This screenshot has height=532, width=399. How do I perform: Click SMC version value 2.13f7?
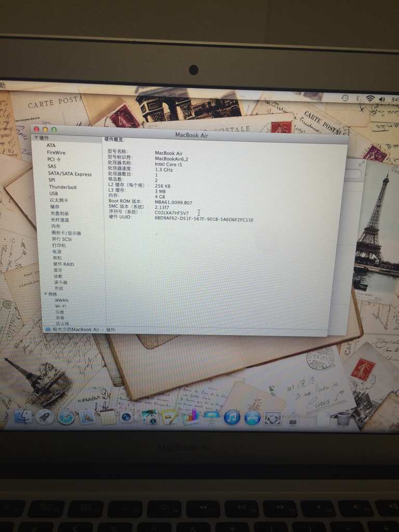pyautogui.click(x=162, y=207)
